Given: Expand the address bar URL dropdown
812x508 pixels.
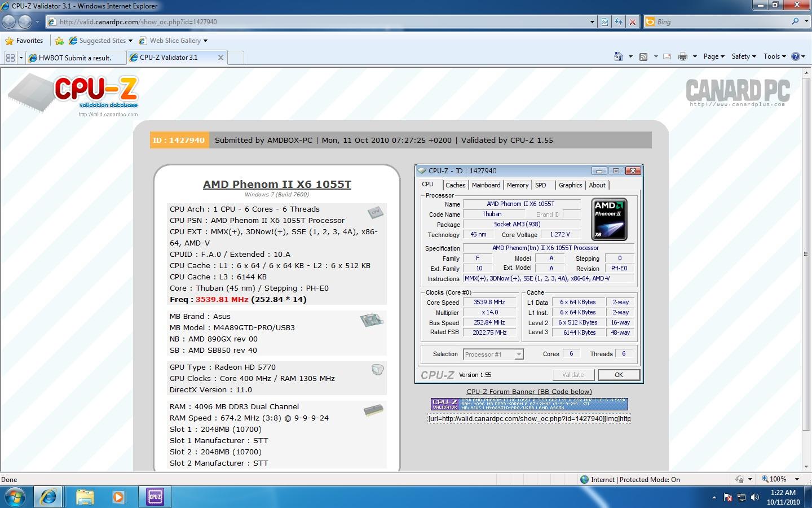Looking at the screenshot, I should pos(592,21).
